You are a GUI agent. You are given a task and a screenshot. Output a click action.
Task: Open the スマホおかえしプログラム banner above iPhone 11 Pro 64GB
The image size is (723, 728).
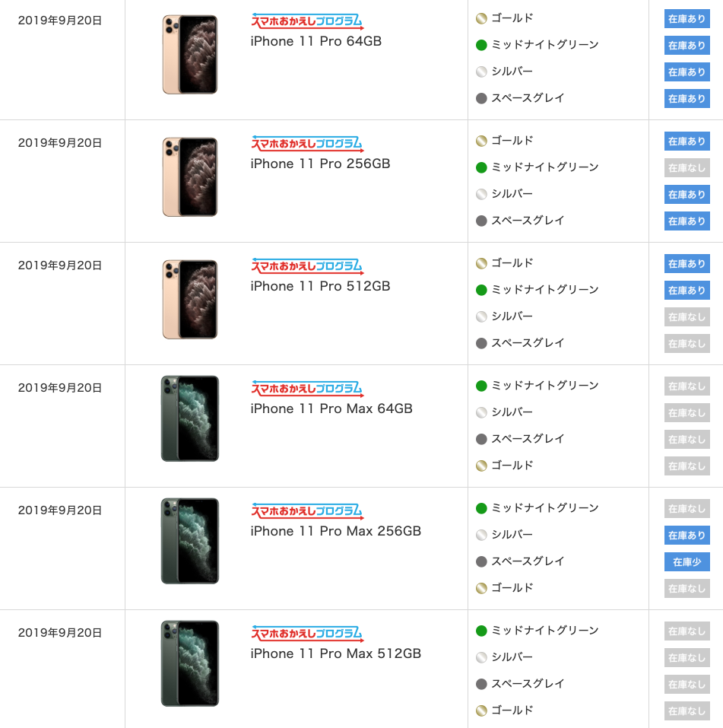(307, 21)
